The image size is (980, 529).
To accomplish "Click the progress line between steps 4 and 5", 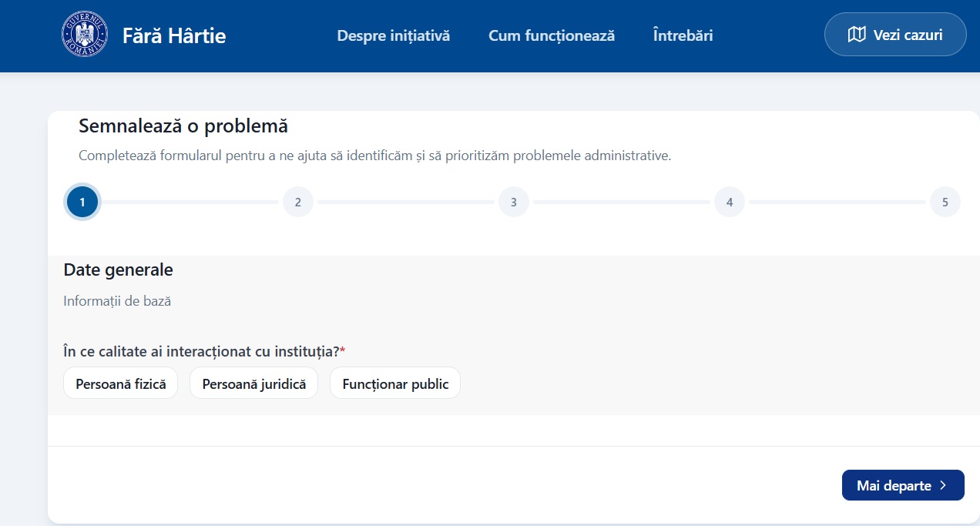I will pyautogui.click(x=837, y=203).
